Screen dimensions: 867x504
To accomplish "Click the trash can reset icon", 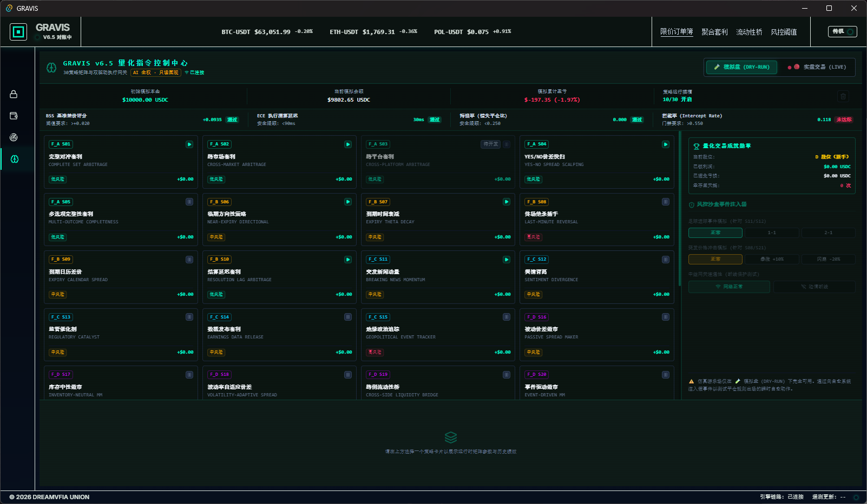I will pyautogui.click(x=843, y=96).
